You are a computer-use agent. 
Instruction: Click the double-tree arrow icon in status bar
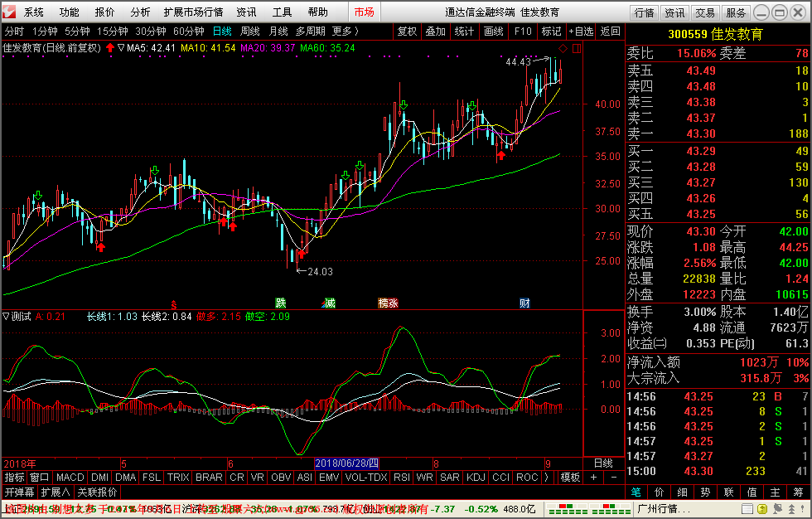coord(792,509)
